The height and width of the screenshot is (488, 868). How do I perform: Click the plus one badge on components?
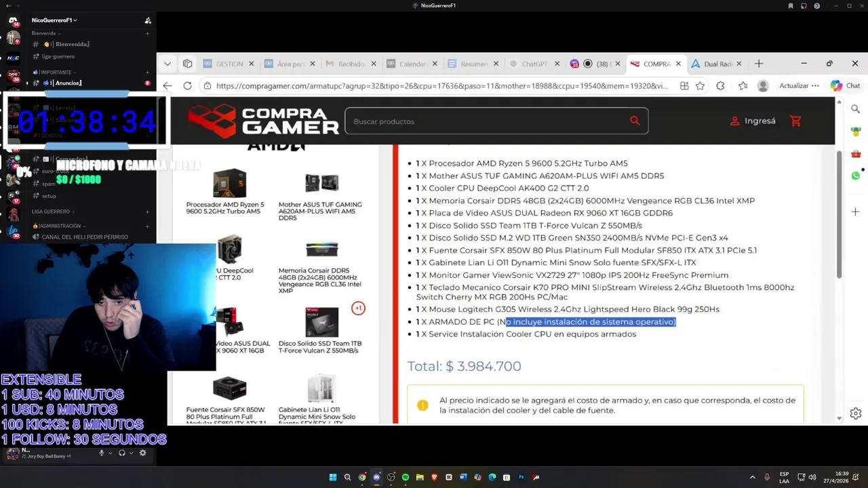[358, 308]
